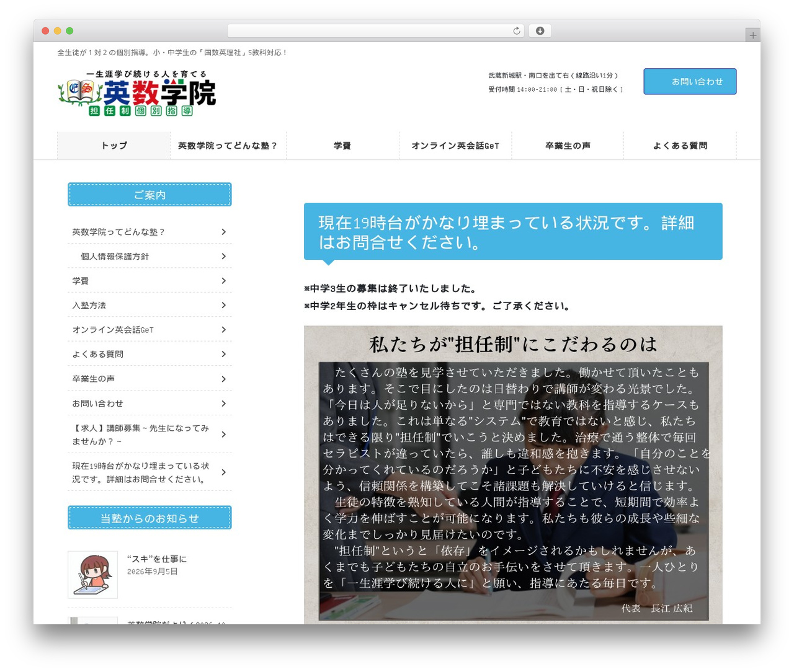Open sidebar link 入塾方法
Image resolution: width=794 pixels, height=672 pixels.
tap(149, 305)
